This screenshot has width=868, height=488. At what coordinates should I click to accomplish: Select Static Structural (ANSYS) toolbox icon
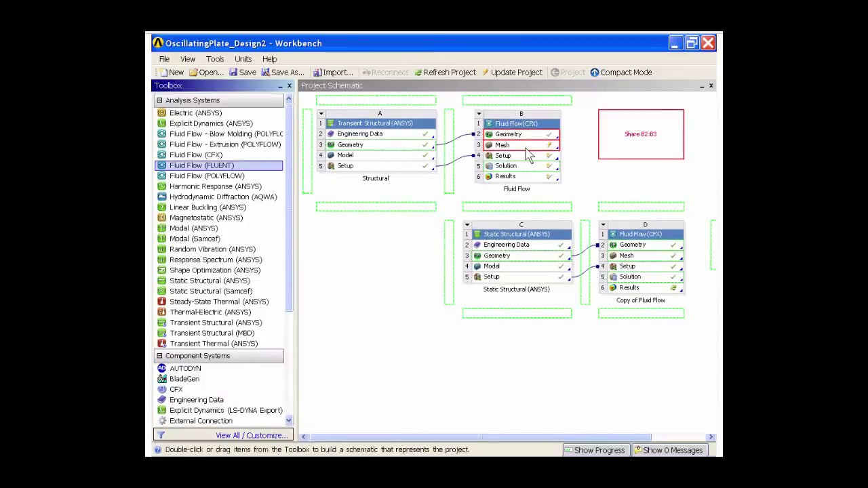coord(161,281)
